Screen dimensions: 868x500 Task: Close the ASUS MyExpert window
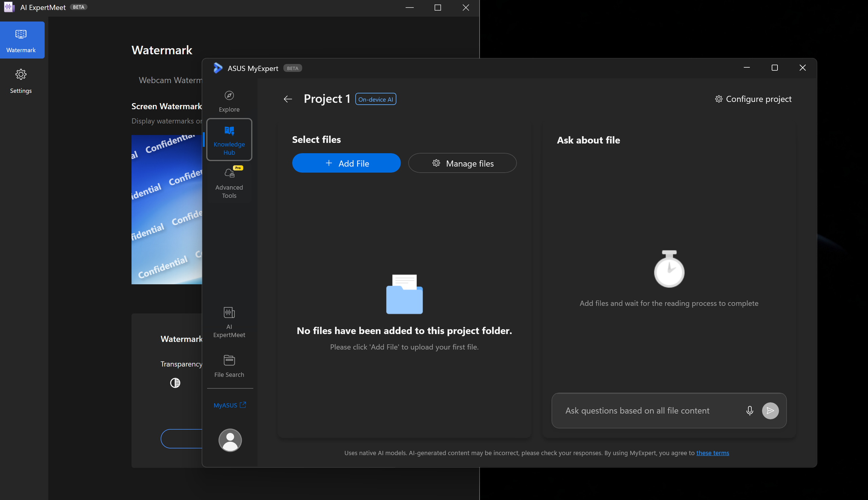803,68
